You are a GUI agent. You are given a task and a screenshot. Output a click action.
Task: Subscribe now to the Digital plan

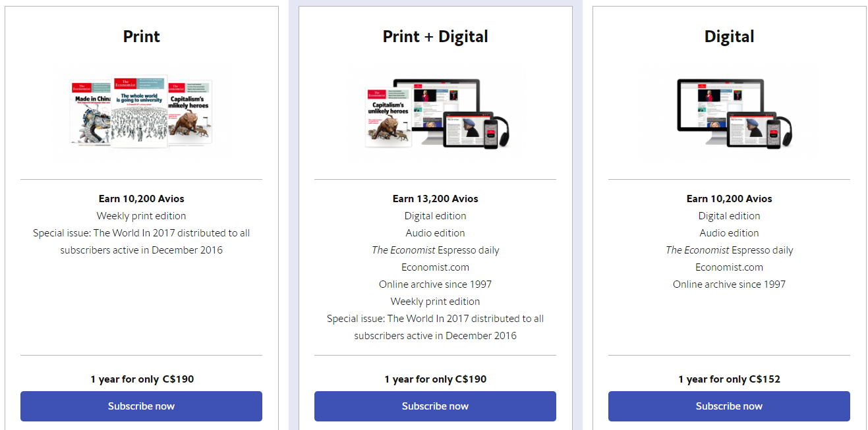[x=729, y=406]
